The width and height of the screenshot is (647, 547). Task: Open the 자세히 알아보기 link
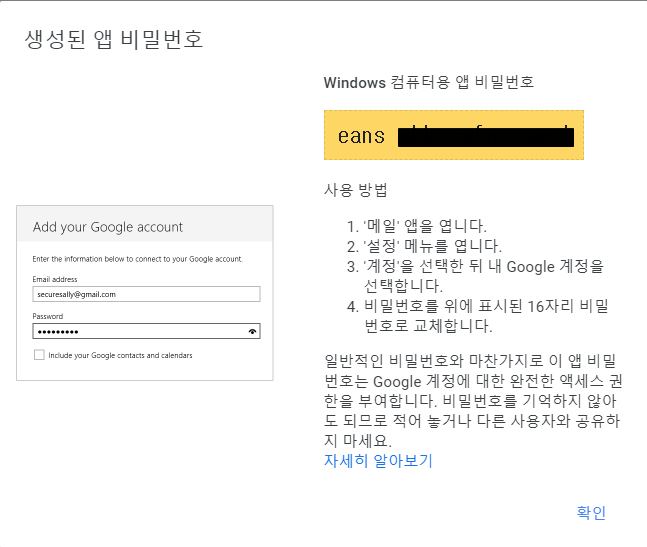[378, 460]
